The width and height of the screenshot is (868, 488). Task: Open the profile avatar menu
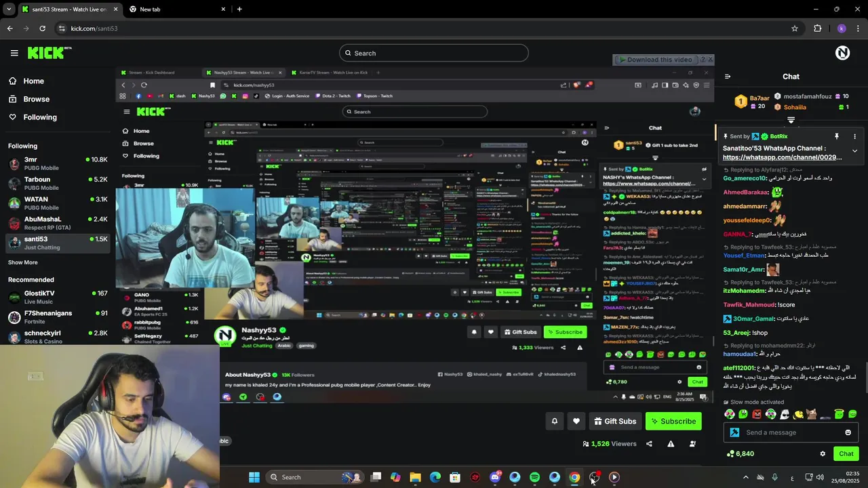click(842, 53)
